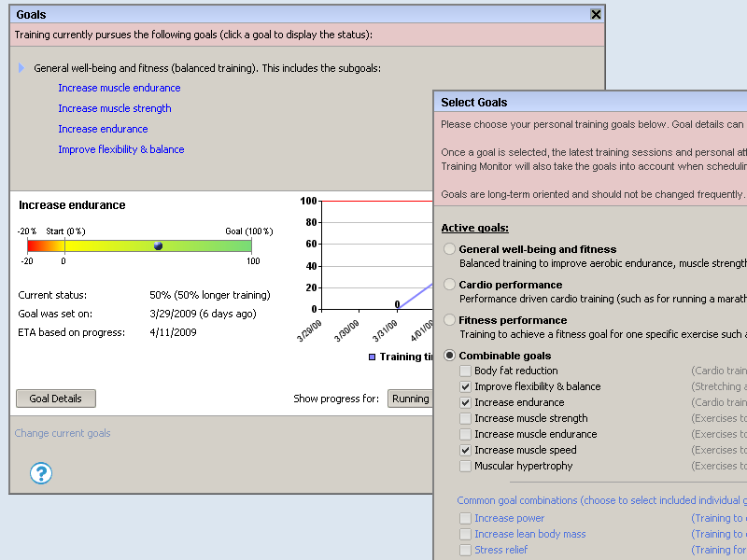Select the Fitness performance radio button

pos(450,320)
